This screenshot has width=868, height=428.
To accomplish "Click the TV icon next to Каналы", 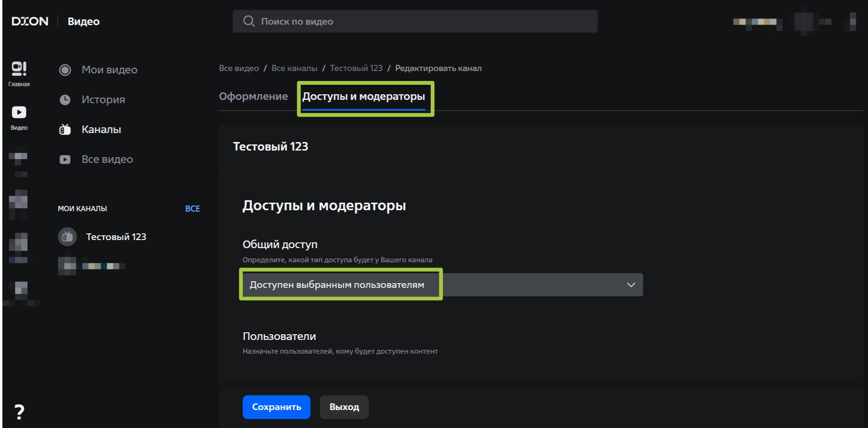I will tap(65, 129).
